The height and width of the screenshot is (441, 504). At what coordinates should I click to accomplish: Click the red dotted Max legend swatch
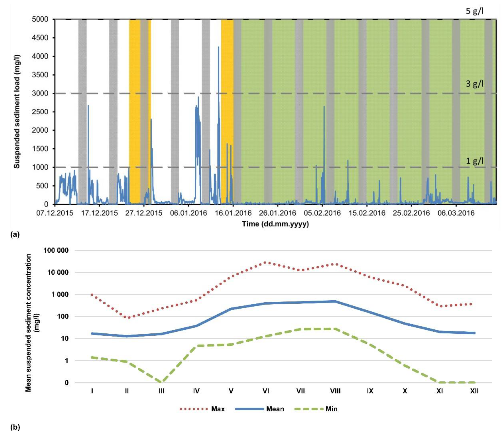coord(194,409)
